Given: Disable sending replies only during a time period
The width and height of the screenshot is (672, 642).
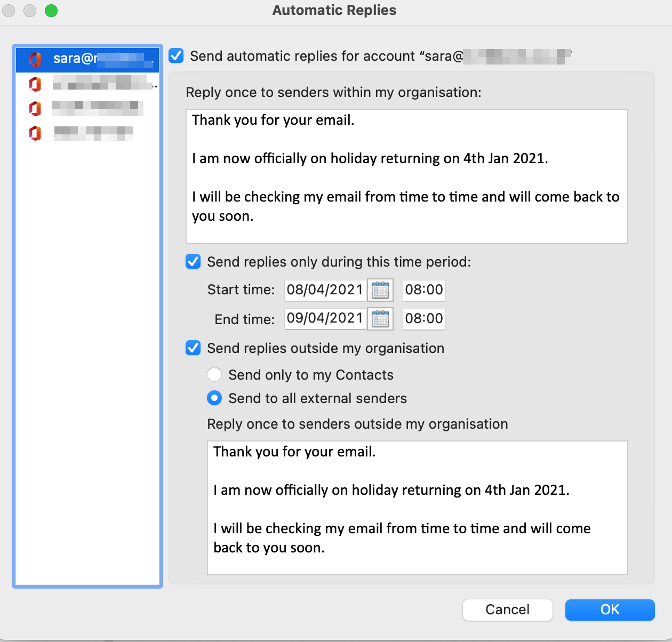Looking at the screenshot, I should 193,261.
